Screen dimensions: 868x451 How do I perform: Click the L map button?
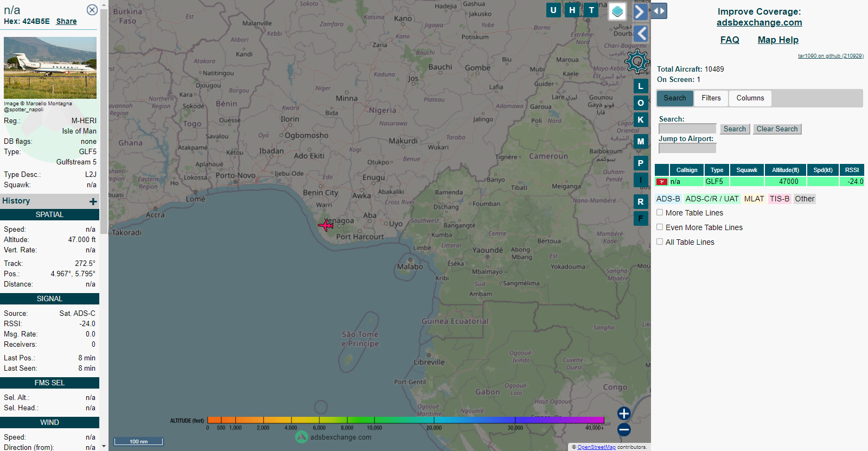(641, 86)
